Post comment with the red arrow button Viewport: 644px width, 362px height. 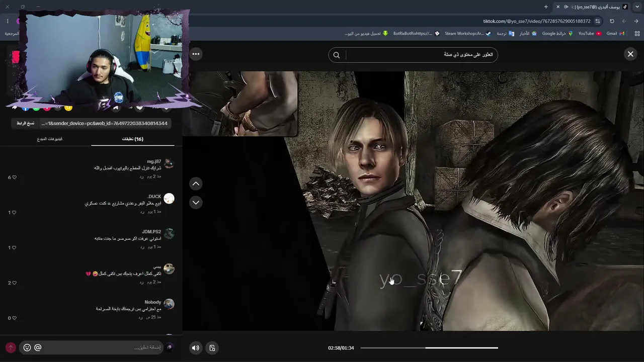tap(11, 347)
